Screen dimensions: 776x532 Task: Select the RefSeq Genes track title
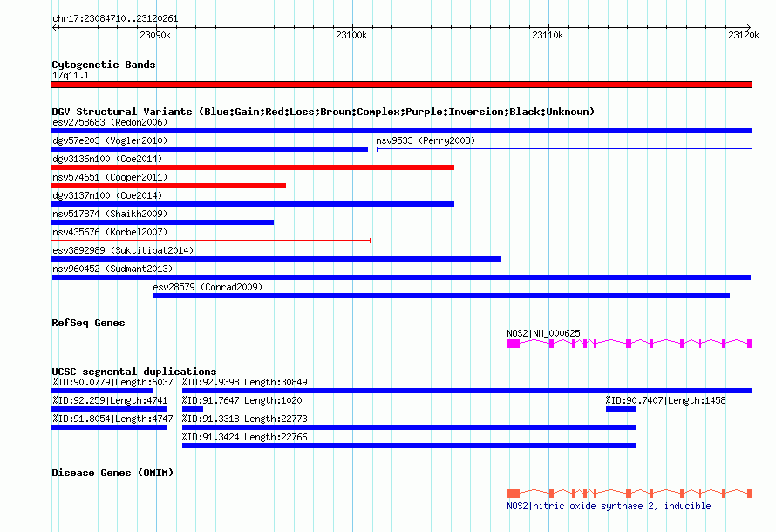[89, 324]
